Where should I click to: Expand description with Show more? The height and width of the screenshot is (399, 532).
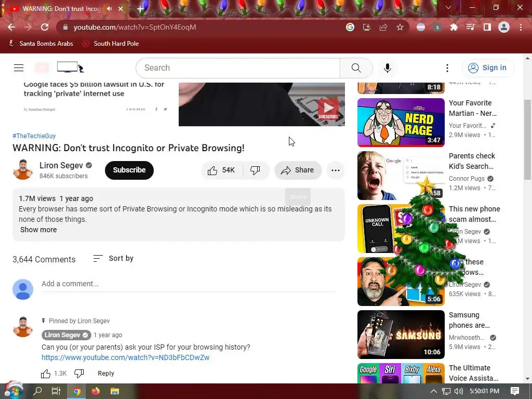tap(38, 230)
